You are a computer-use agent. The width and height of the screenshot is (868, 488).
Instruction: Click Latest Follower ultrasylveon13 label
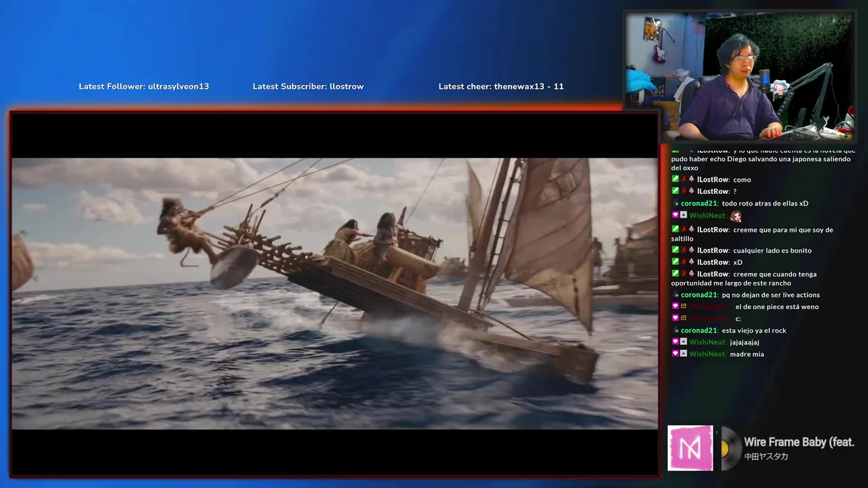pyautogui.click(x=144, y=86)
